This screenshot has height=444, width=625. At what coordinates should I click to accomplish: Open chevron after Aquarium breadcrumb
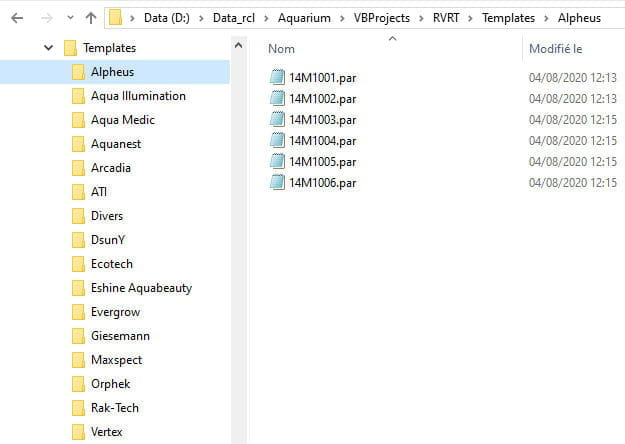342,18
